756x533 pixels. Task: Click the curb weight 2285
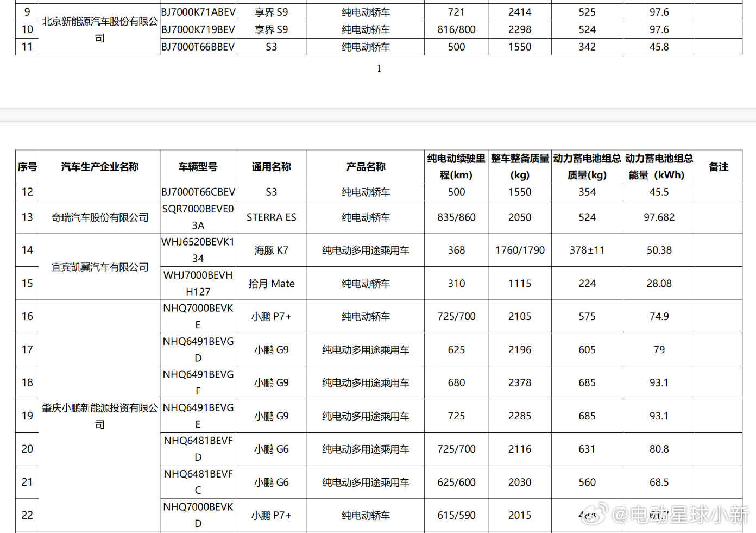coord(520,416)
